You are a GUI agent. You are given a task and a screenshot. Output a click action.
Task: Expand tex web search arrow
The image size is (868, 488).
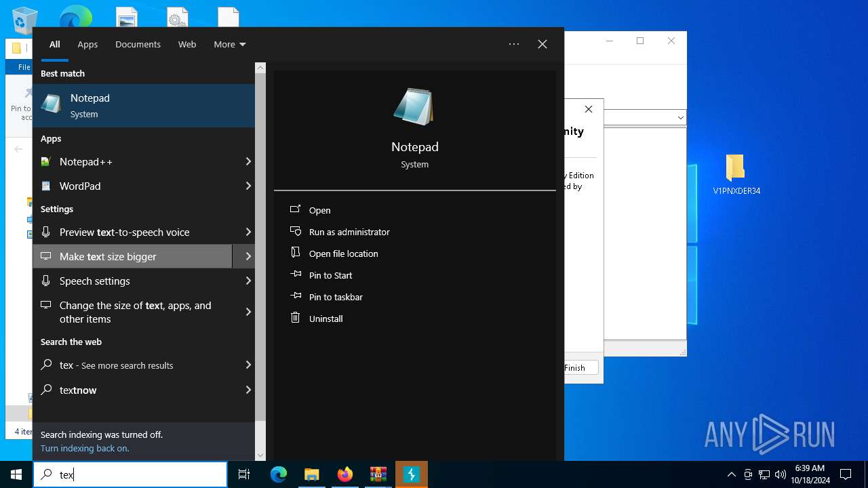(248, 365)
